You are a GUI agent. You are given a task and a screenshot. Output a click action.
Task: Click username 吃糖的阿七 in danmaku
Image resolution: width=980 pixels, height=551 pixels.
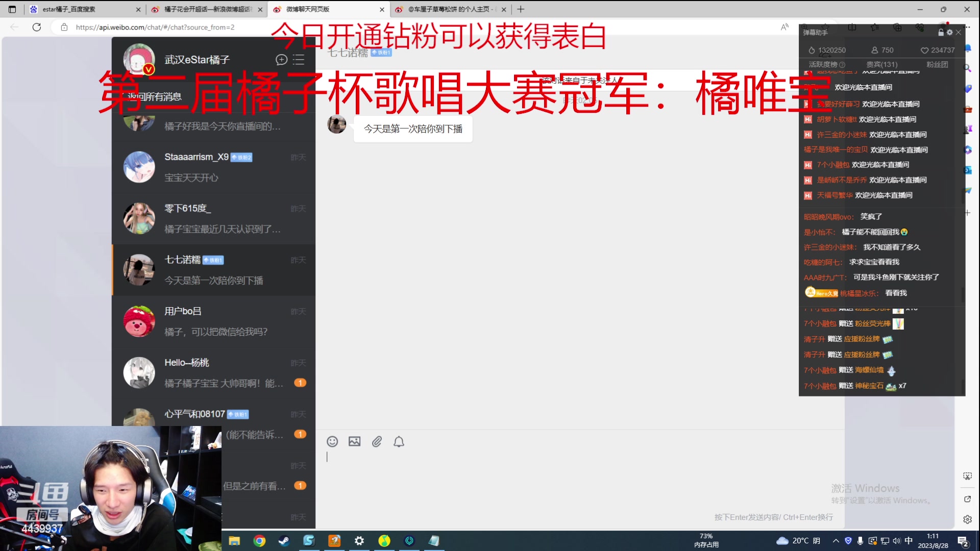coord(823,262)
